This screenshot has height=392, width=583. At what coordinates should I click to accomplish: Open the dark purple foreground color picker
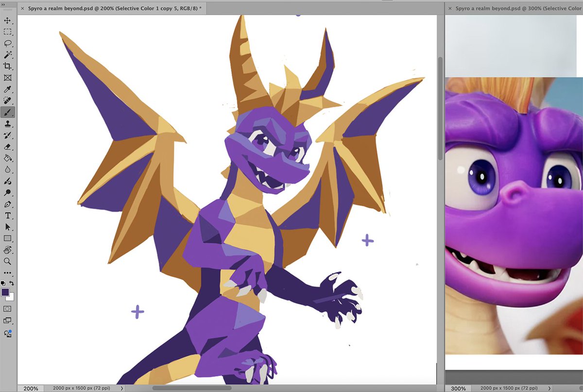click(5, 292)
